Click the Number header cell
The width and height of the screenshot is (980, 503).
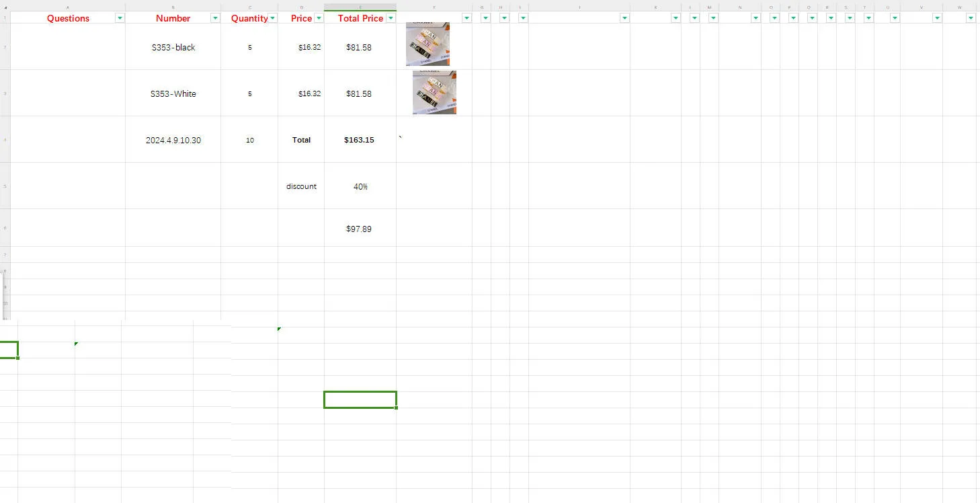173,18
